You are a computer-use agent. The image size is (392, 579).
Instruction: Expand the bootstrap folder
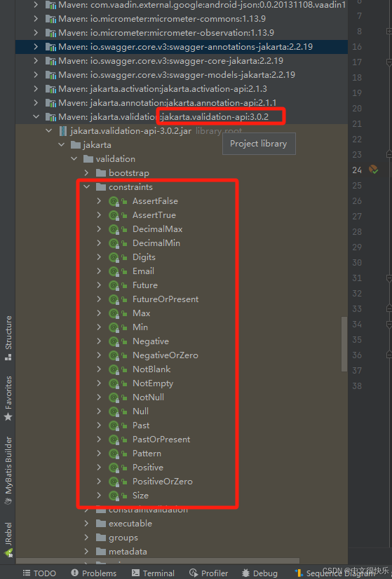tap(86, 173)
